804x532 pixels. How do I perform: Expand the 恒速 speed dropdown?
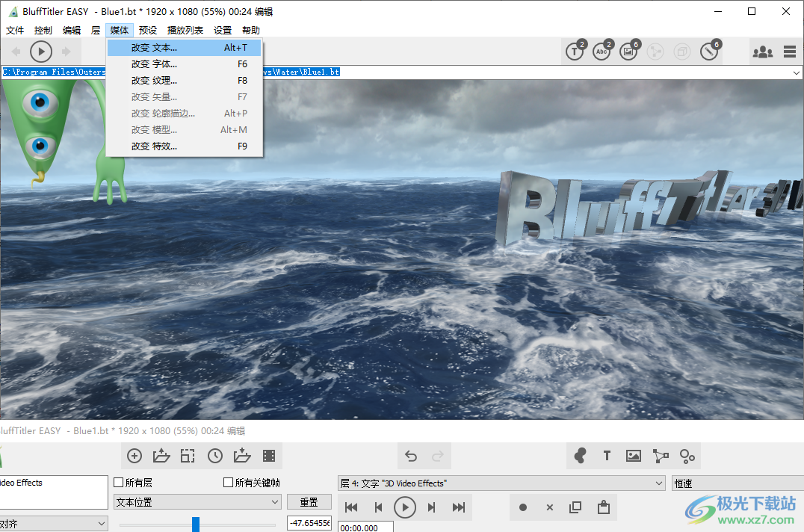(737, 483)
